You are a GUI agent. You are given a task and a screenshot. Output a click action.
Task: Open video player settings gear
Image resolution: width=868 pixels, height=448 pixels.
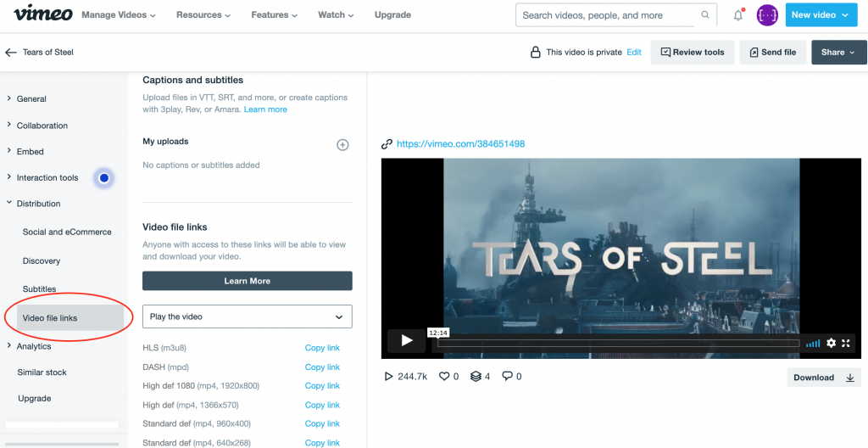831,343
